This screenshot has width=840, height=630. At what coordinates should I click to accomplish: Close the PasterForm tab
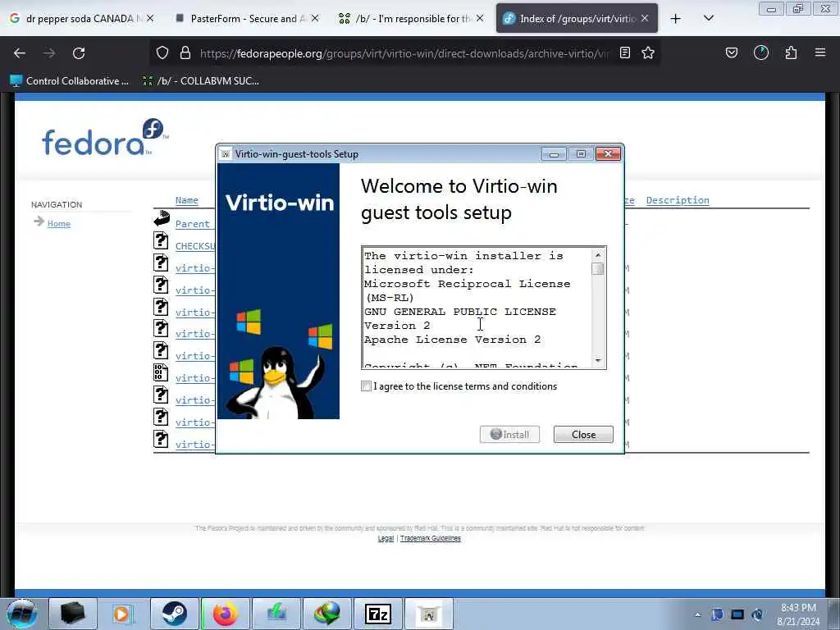coord(315,18)
